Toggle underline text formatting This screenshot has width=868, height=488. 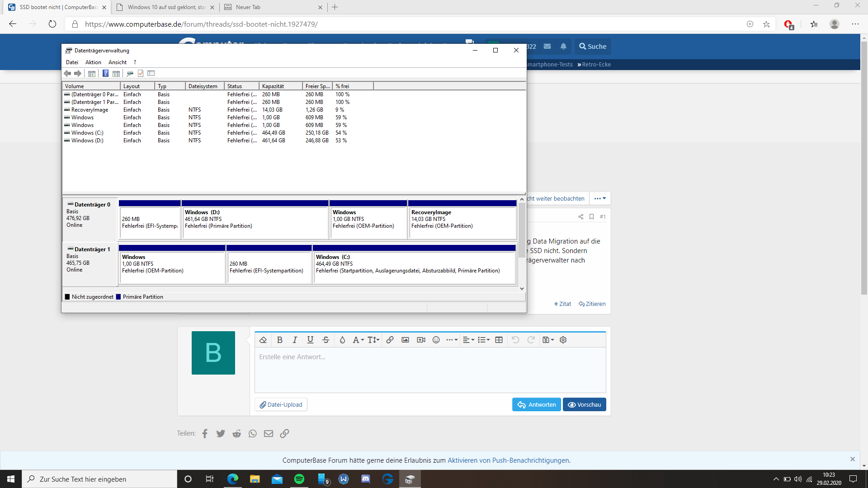coord(310,340)
